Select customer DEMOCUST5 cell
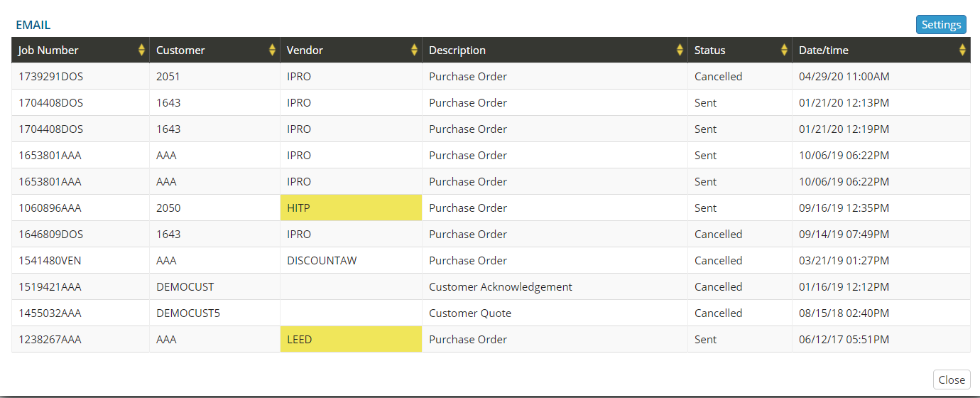Screen dimensions: 980x398 pos(188,313)
